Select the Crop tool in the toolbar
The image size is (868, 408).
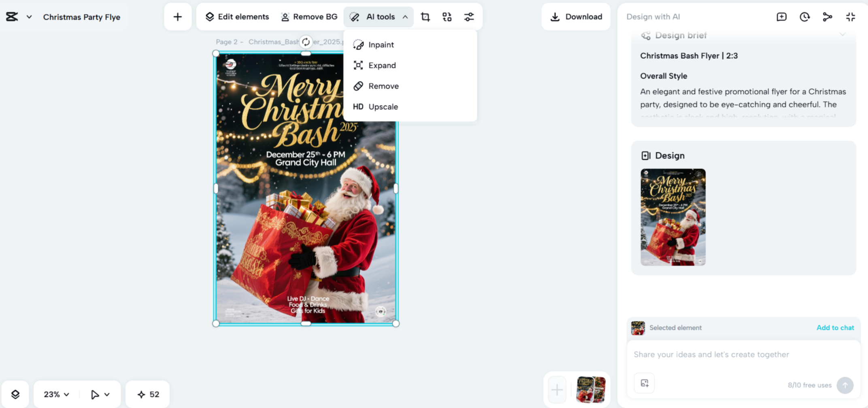[425, 17]
